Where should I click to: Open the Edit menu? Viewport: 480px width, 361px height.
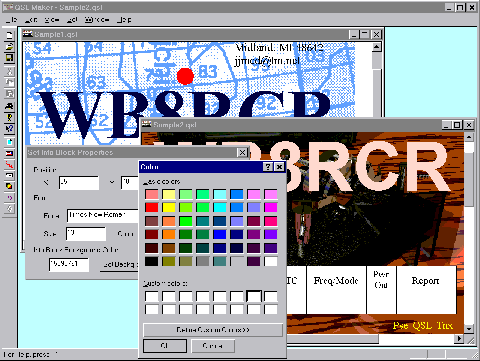[31, 20]
